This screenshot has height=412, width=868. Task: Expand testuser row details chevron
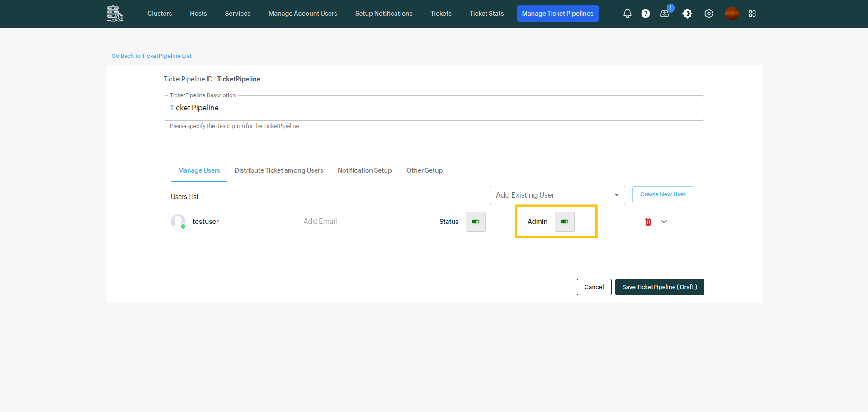[x=664, y=222]
